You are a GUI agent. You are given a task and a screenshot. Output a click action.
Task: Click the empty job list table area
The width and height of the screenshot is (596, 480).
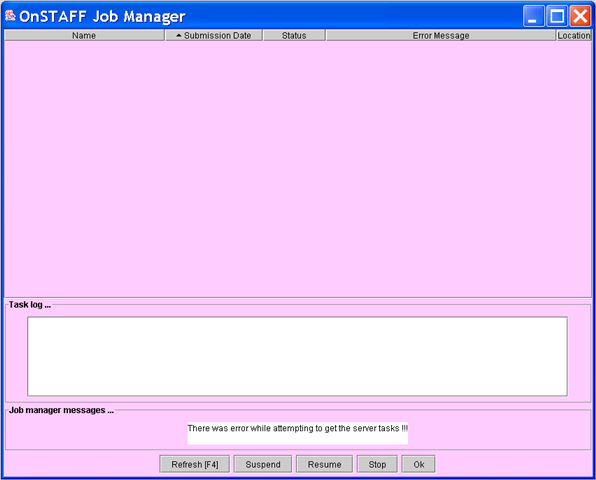[298, 169]
